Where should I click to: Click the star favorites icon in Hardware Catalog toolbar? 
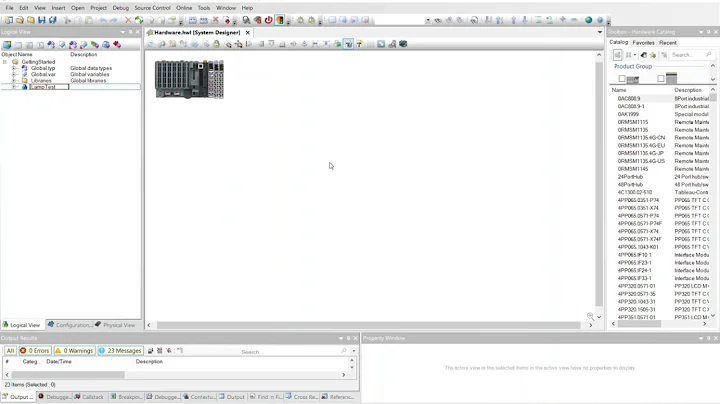(x=653, y=55)
